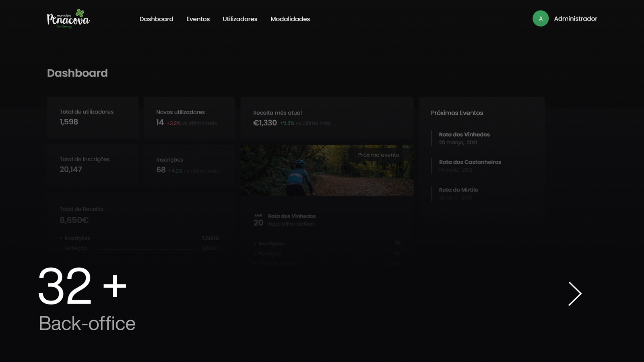Click the Inscrições legend dot in Total de Receita
Viewport: 644px width, 362px height.
[61, 238]
